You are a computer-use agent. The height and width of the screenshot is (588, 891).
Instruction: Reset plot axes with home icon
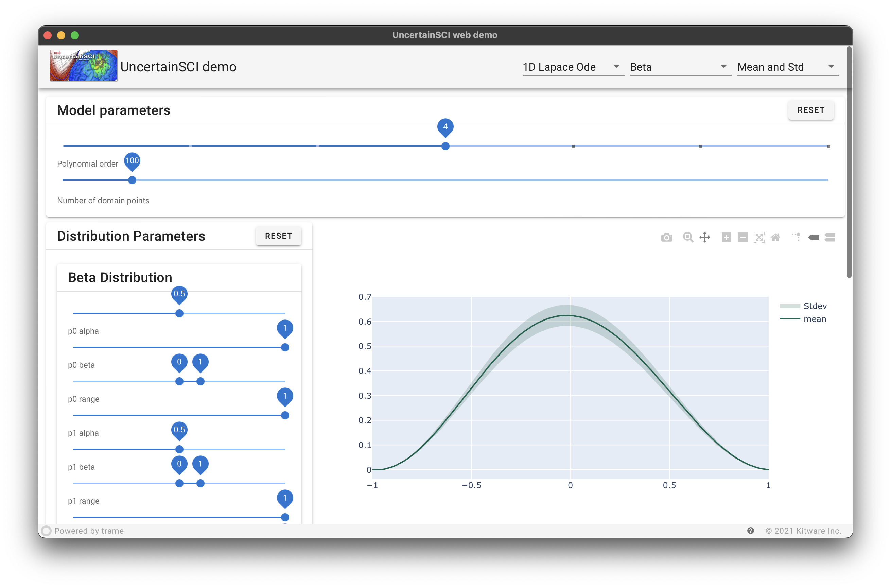tap(775, 237)
